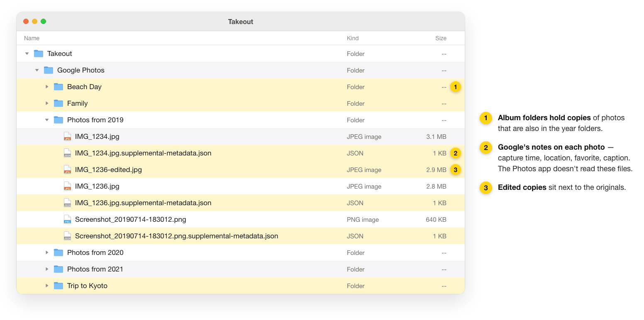644x320 pixels.
Task: Click the Photos from 2019 folder icon
Action: click(59, 120)
